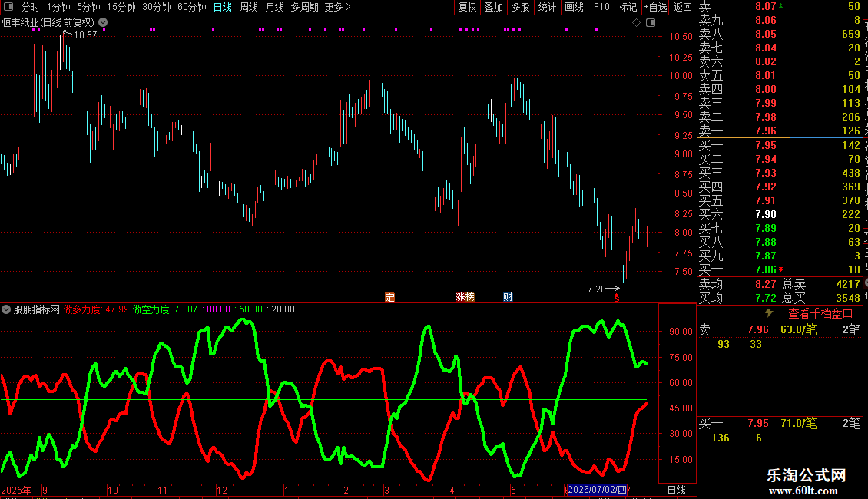
Task: Click the 定 event marker
Action: pyautogui.click(x=389, y=297)
